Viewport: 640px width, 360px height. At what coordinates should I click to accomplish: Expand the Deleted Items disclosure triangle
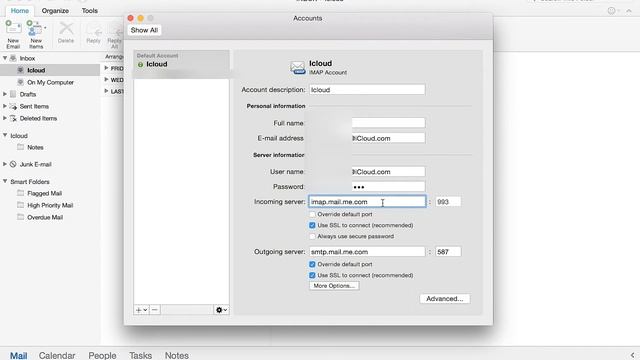click(5, 118)
